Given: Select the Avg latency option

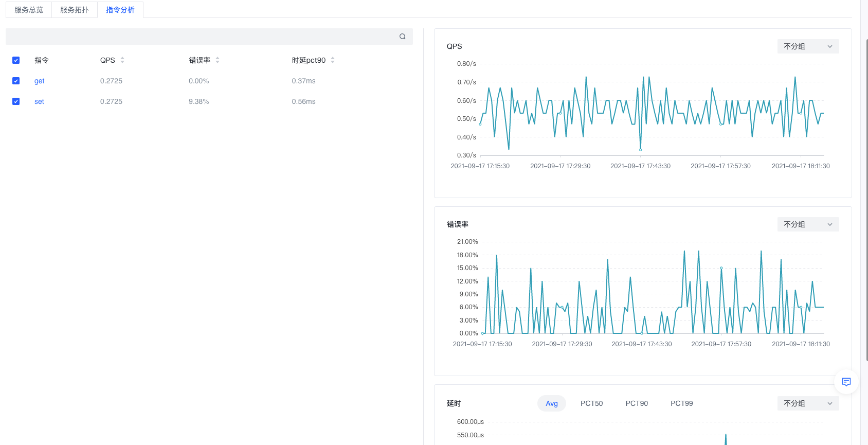Looking at the screenshot, I should coord(552,403).
